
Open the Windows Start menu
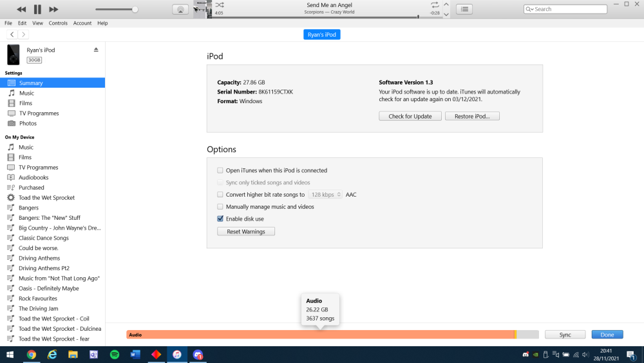click(10, 355)
